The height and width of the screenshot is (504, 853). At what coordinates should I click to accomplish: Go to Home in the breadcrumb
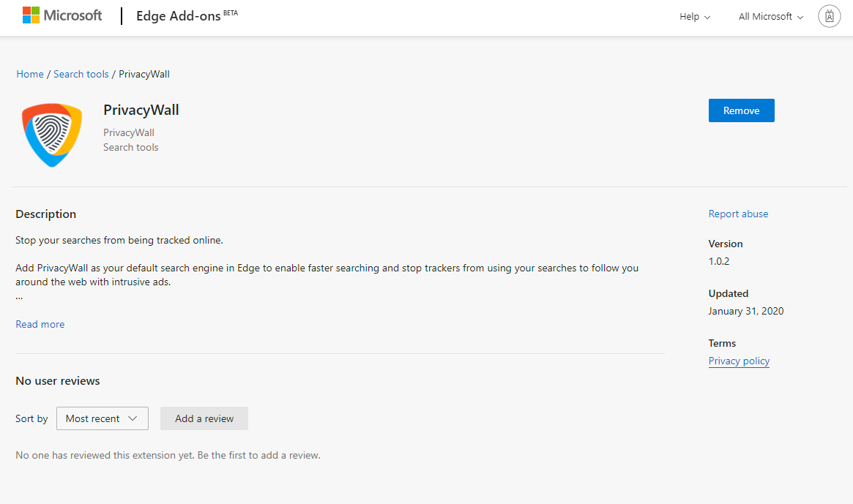(30, 74)
